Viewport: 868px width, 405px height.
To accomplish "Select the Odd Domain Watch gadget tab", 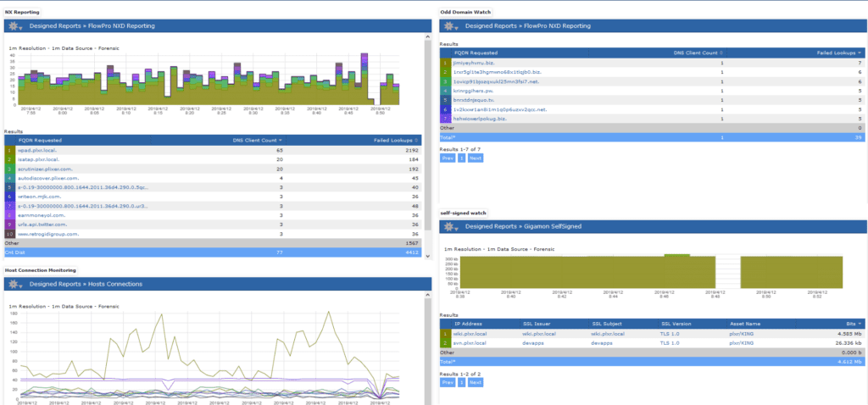I will (x=464, y=12).
